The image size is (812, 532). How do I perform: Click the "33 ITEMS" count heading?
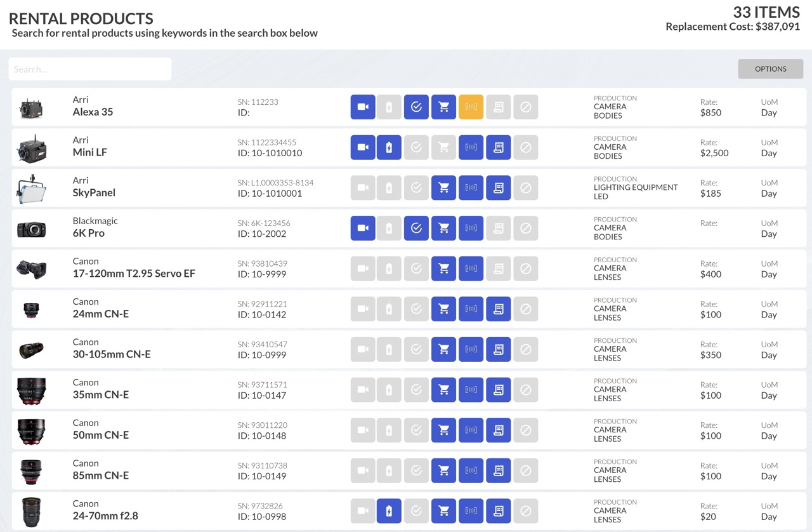click(x=766, y=12)
